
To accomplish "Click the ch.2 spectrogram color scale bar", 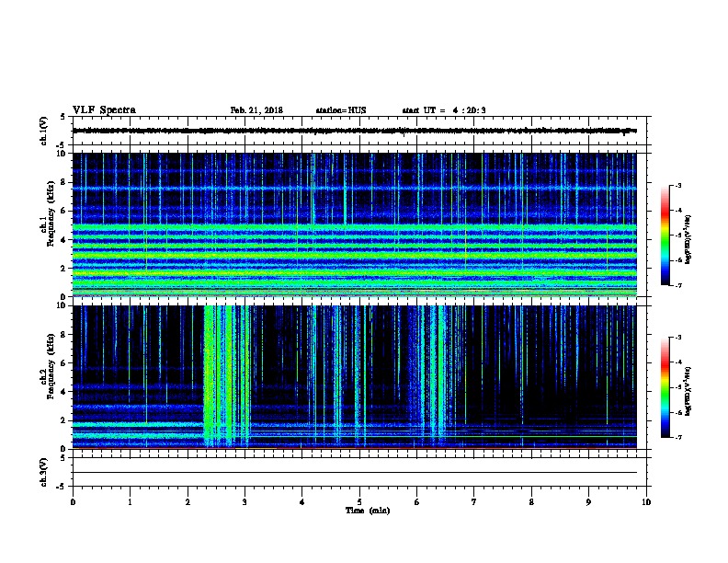I will (x=665, y=387).
